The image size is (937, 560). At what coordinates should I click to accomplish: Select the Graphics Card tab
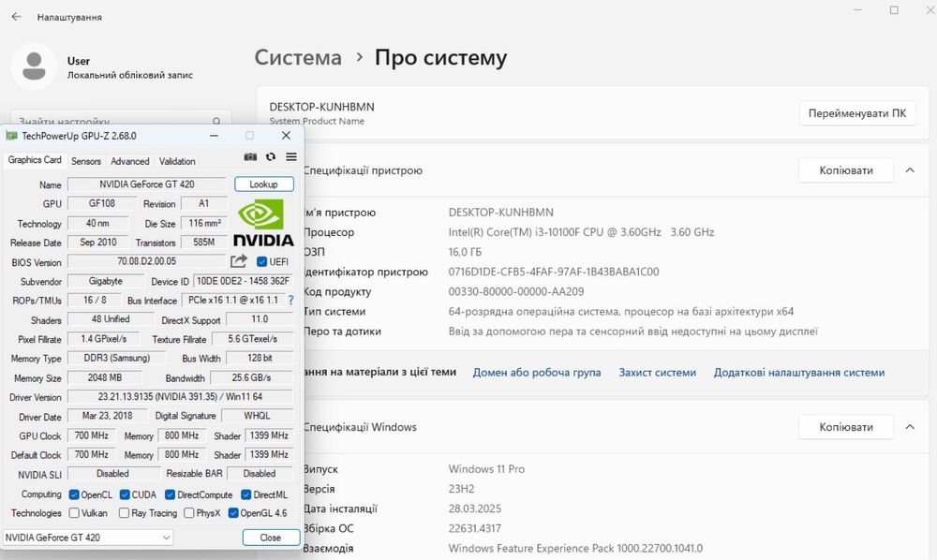(35, 160)
